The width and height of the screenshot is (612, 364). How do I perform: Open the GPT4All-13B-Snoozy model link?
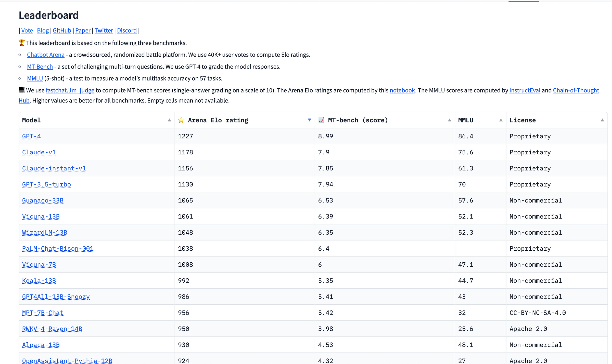(56, 297)
